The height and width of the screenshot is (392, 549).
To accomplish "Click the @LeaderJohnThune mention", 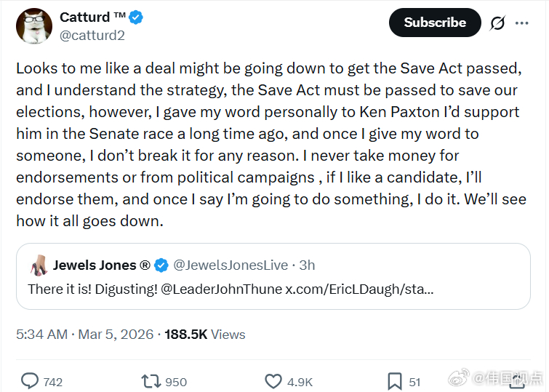I will [221, 289].
